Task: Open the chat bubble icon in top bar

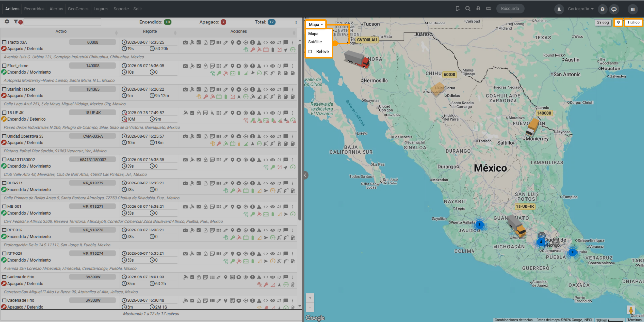Action: pos(614,9)
